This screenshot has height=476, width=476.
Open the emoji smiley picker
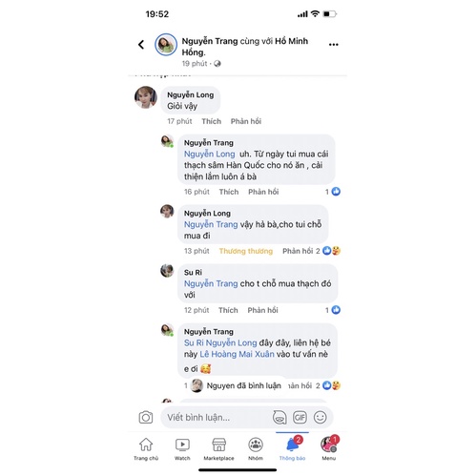(320, 417)
